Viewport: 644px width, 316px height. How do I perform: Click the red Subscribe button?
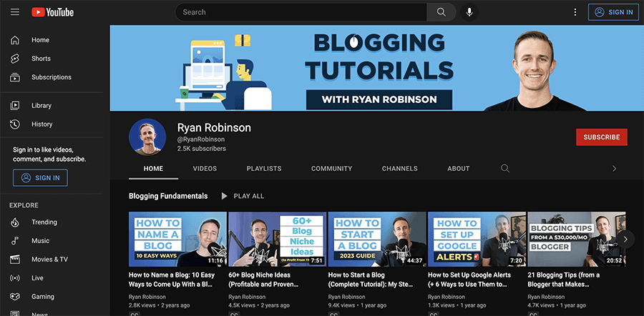(x=601, y=137)
